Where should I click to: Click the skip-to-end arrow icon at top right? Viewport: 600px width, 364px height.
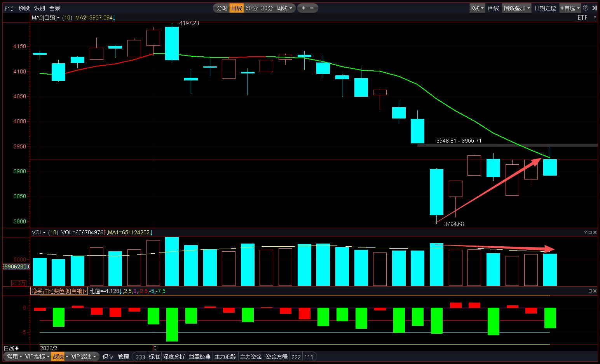594,8
